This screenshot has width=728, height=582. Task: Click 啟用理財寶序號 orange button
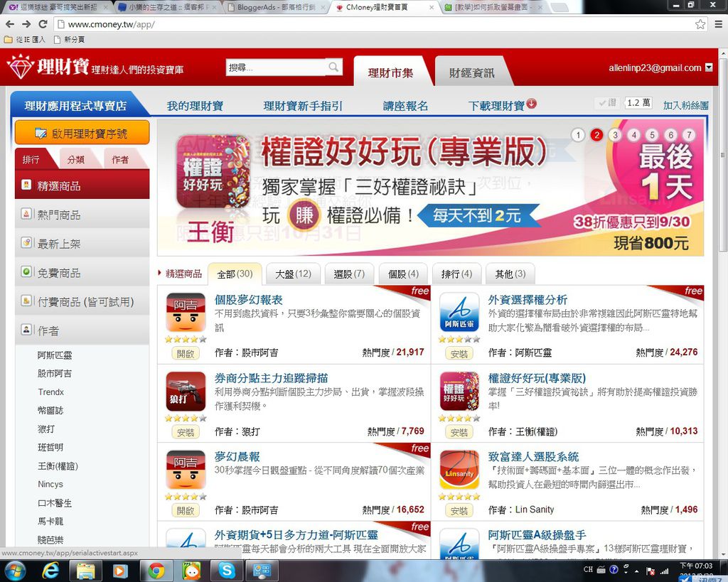coord(82,133)
